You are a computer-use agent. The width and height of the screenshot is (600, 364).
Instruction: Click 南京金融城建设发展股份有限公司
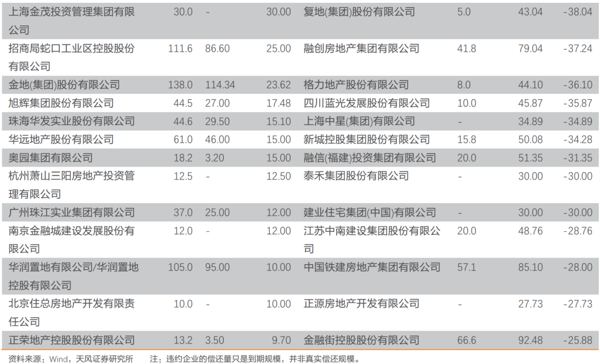coord(72,240)
